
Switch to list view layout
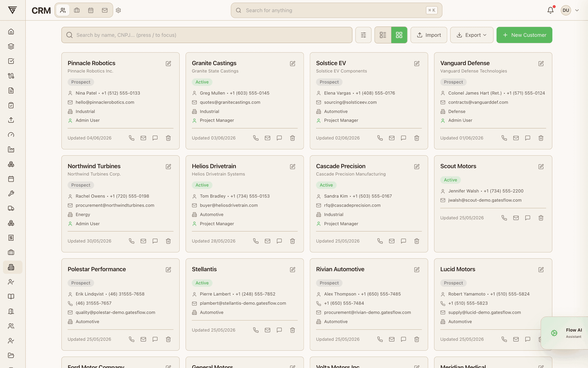tap(383, 35)
